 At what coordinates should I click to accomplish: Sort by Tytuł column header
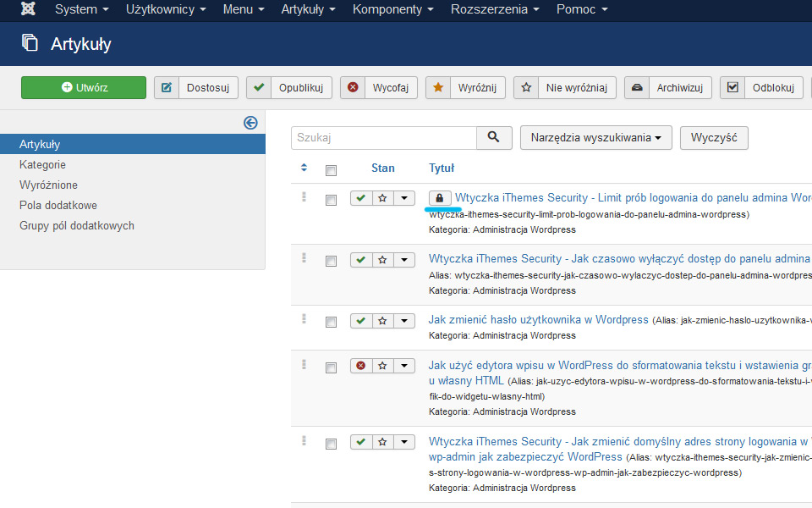442,168
